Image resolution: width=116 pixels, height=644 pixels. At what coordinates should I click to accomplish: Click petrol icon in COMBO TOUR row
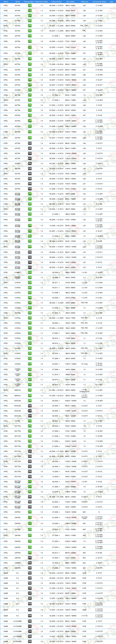click(x=30, y=278)
